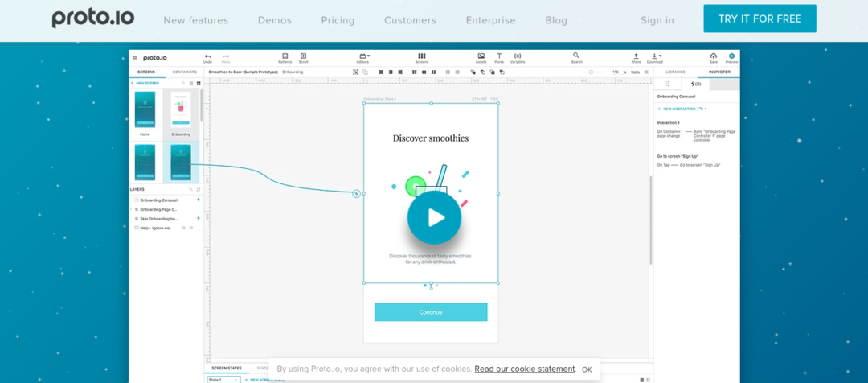Open the Assets icon

[481, 56]
